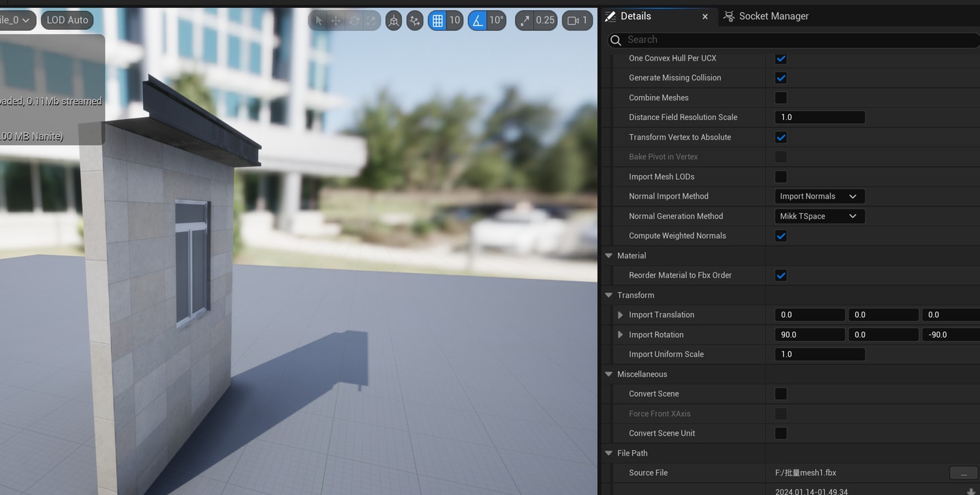The image size is (980, 495).
Task: Edit Import Uniform Scale value
Action: pyautogui.click(x=820, y=354)
